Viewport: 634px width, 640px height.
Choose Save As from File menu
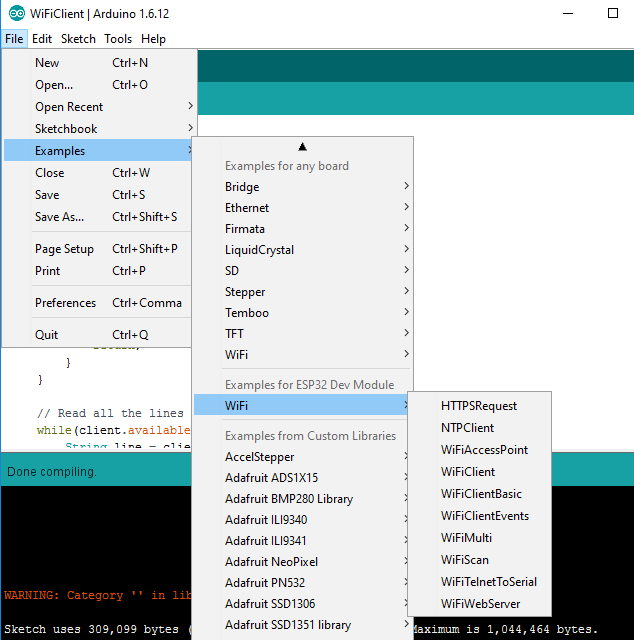click(x=60, y=217)
